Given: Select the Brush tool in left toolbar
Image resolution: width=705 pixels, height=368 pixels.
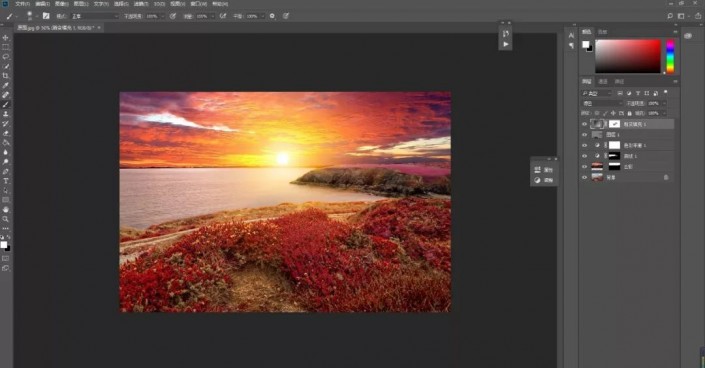Looking at the screenshot, I should tap(6, 104).
